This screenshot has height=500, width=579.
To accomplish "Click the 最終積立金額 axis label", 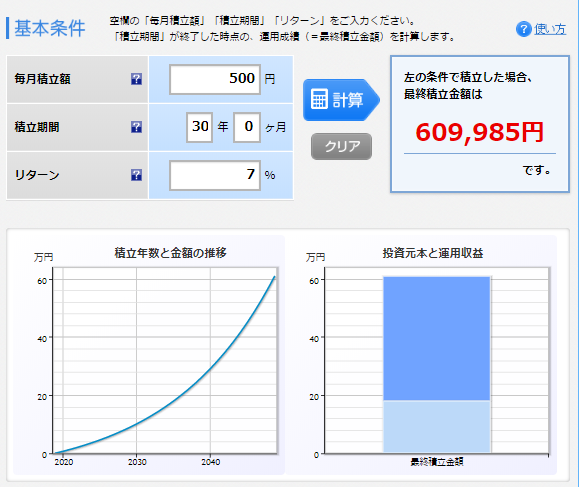I will click(437, 462).
